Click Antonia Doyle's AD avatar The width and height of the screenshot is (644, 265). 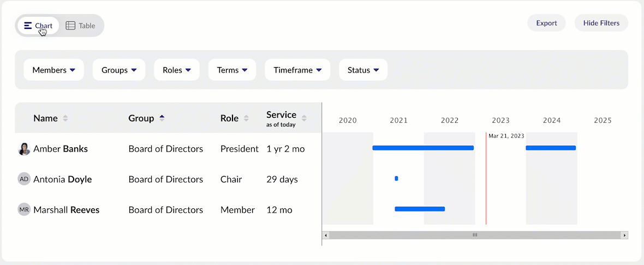click(x=24, y=179)
